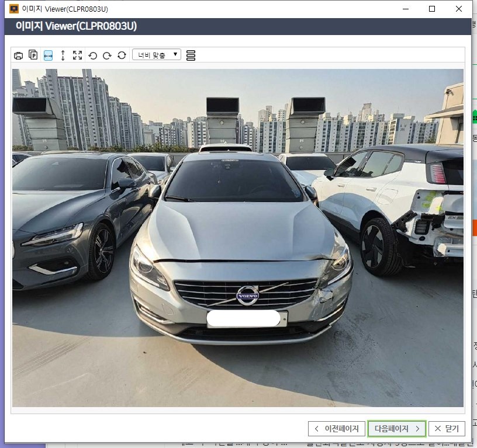Click the blurred license plate in the photo

[x=244, y=319]
